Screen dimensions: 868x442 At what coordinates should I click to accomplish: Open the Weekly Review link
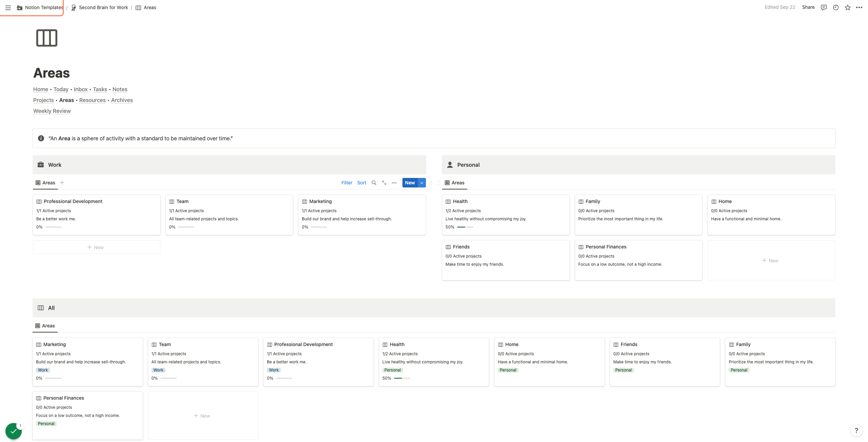click(x=52, y=111)
